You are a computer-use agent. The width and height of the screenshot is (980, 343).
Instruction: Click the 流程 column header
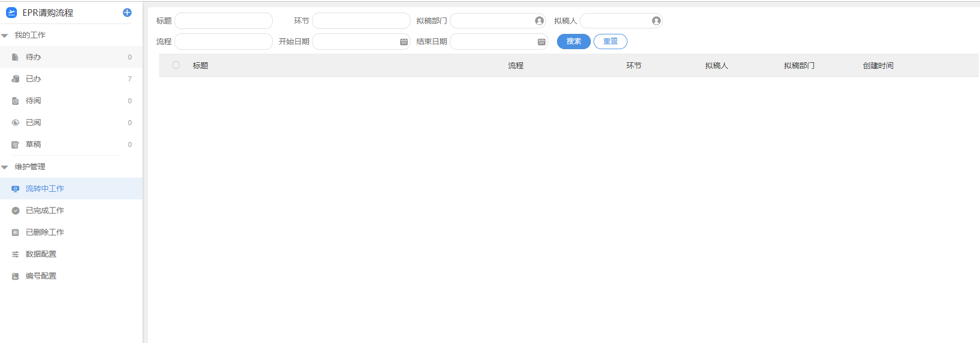pyautogui.click(x=515, y=66)
